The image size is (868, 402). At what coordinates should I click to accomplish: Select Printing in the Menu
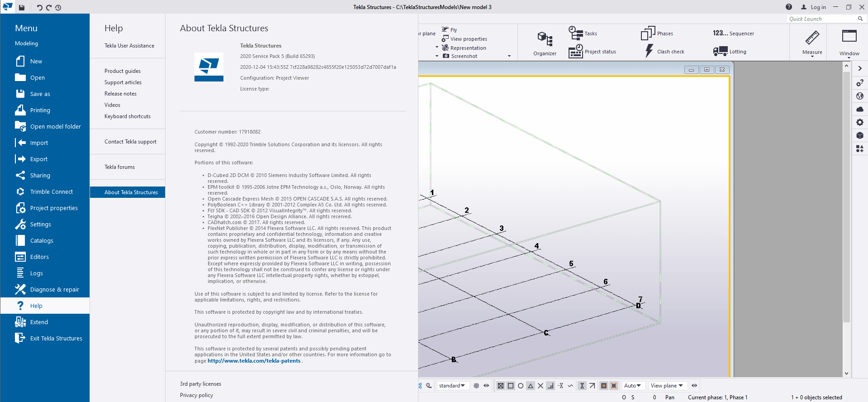point(45,110)
